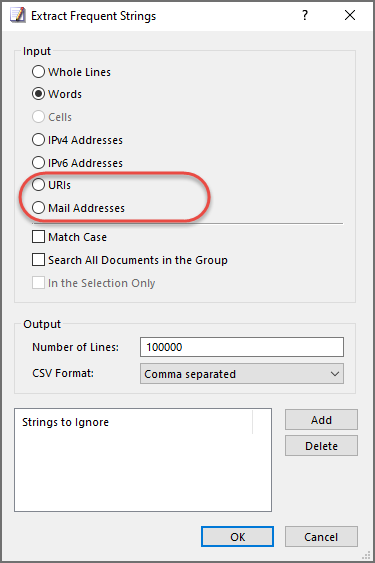Click the empty Strings to Ignore list area
The width and height of the screenshot is (375, 563).
[143, 472]
